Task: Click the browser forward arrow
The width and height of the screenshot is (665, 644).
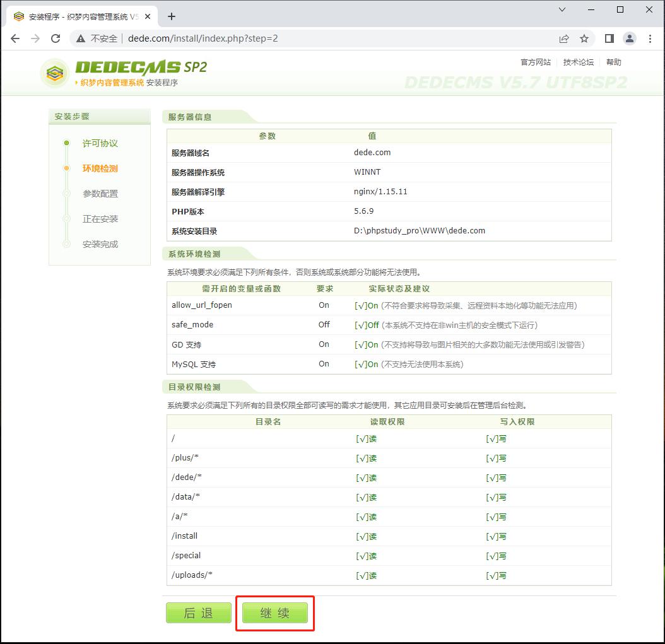Action: 35,38
